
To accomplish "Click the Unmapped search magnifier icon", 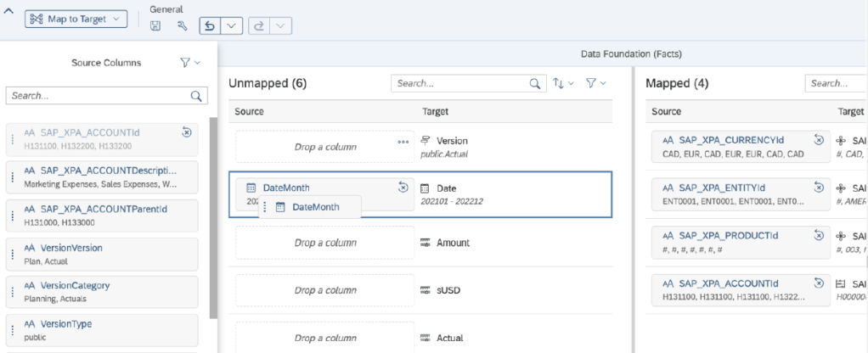I will pyautogui.click(x=535, y=84).
